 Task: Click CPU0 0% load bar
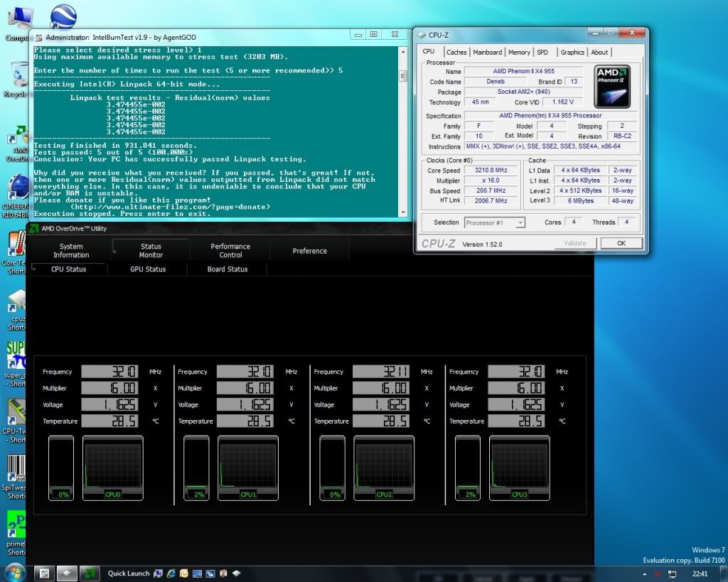(61, 468)
